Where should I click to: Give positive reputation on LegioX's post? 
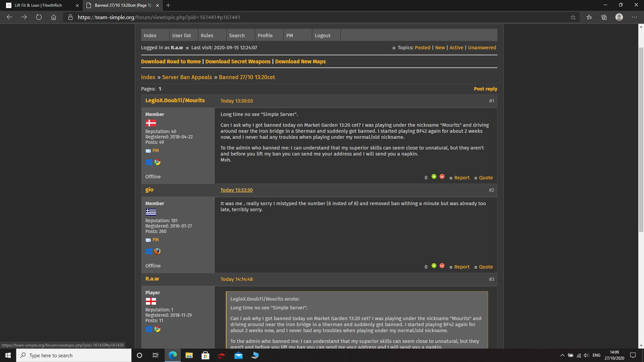[x=434, y=176]
